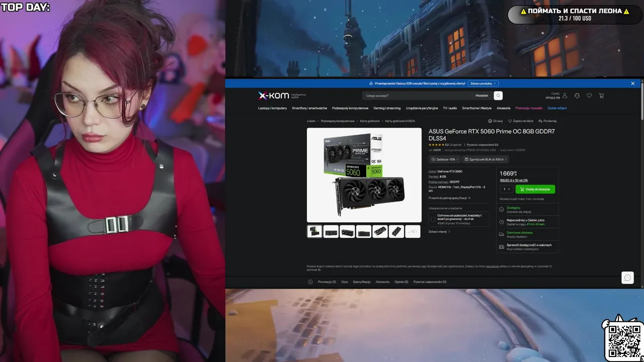Click Podzespoły komputerowe breadcrumb

338,121
